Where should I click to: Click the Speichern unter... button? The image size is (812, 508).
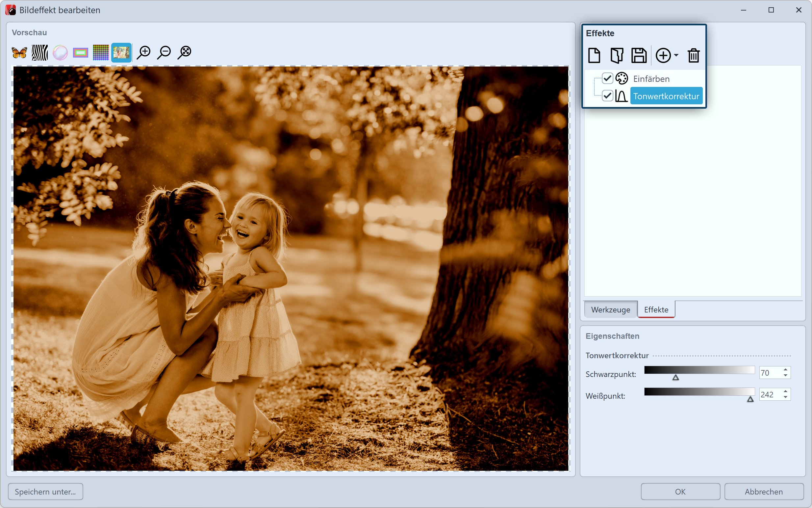click(x=45, y=492)
